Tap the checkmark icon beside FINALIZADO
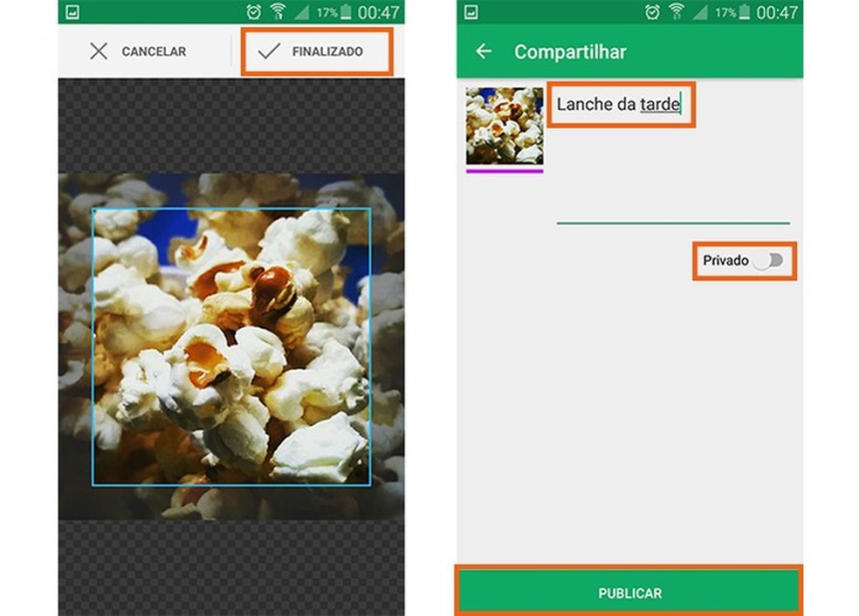 coord(269,51)
